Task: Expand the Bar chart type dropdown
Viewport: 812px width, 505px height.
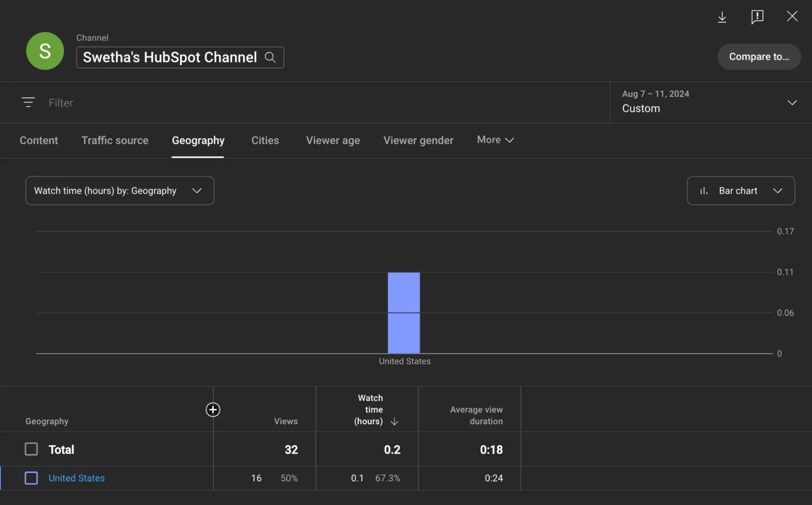Action: [741, 190]
